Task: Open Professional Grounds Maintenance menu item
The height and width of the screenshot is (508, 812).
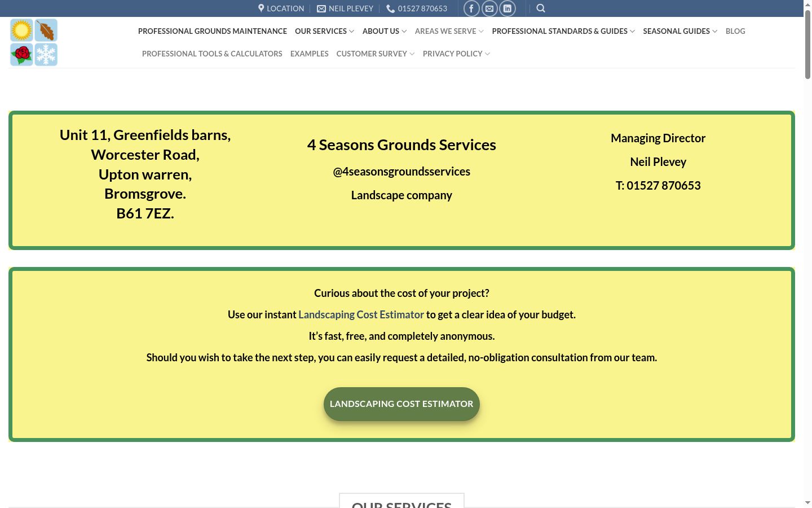Action: (213, 31)
